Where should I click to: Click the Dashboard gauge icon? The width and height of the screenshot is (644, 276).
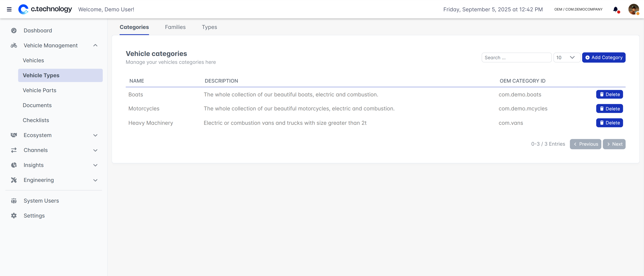click(14, 30)
